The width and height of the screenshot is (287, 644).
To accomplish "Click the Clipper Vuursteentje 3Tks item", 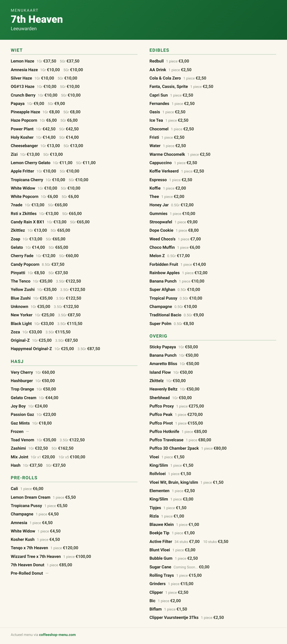I will [x=187, y=618].
